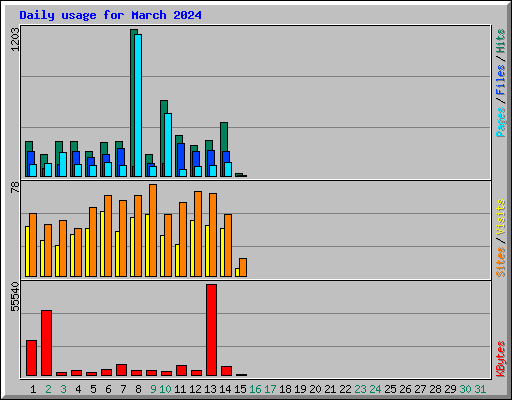The height and width of the screenshot is (400, 512).
Task: Click day 6 on the x-axis
Action: (x=108, y=389)
